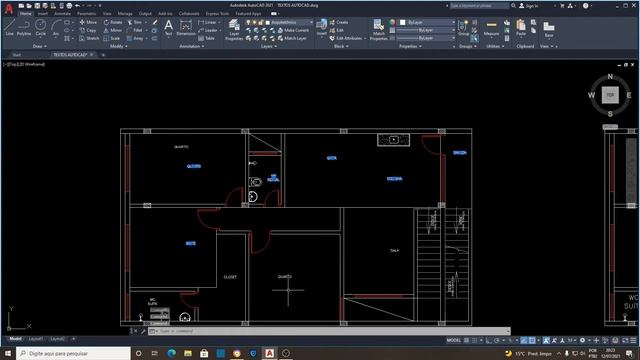Image resolution: width=640 pixels, height=360 pixels.
Task: Open the View ribbon tab
Action: click(x=107, y=13)
